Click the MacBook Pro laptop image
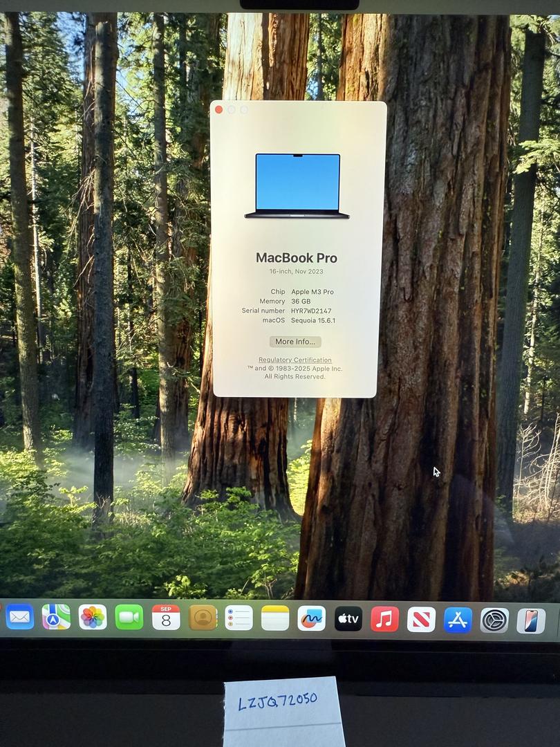Image resolution: width=560 pixels, height=747 pixels. click(297, 186)
